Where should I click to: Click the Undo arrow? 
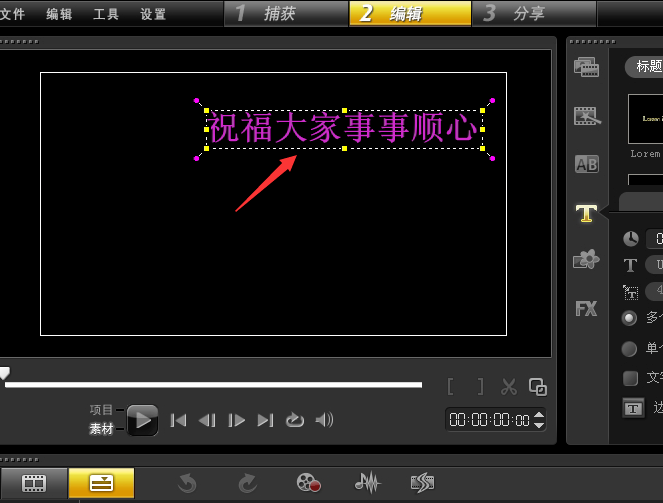click(187, 483)
